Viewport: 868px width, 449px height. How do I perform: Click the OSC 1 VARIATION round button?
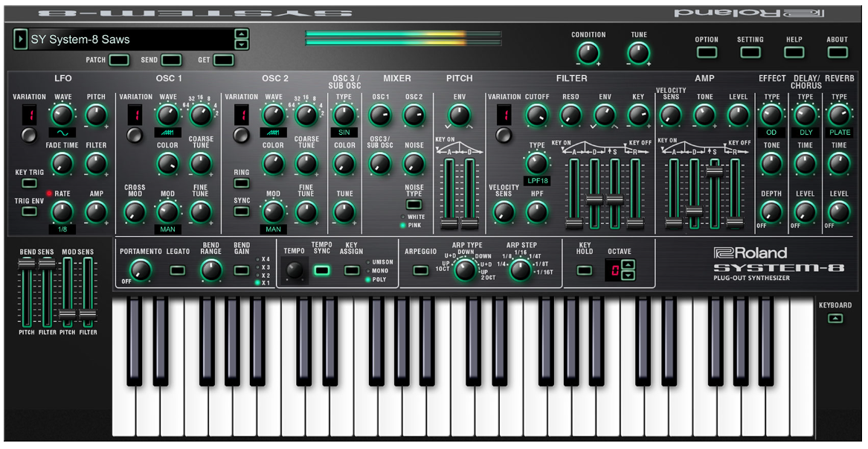pyautogui.click(x=135, y=135)
